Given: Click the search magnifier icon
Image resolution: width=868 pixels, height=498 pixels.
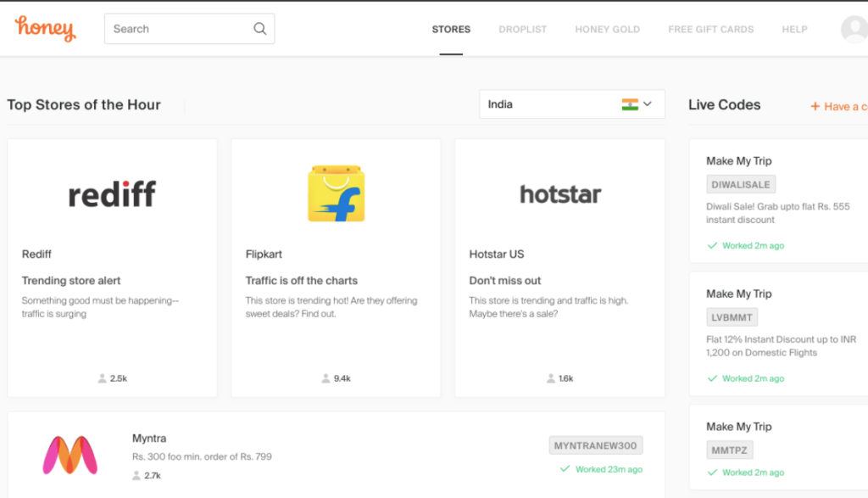Looking at the screenshot, I should coord(259,29).
